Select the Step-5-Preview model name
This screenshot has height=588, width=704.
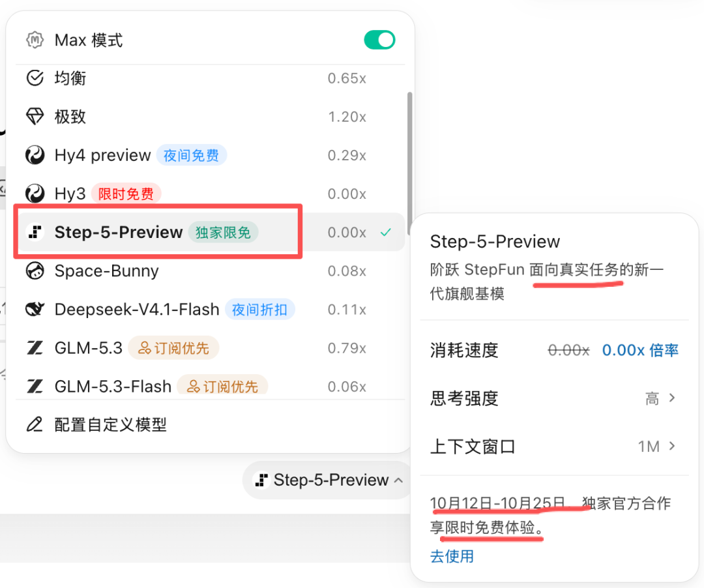119,232
